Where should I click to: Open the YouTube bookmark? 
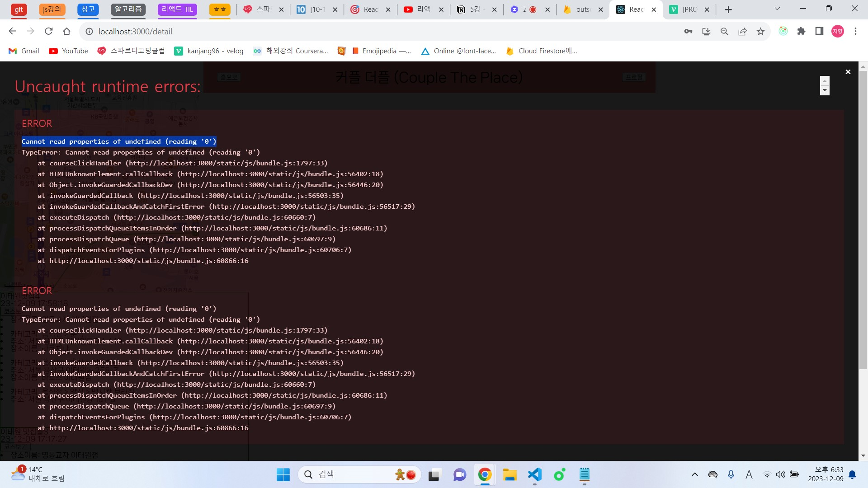point(68,51)
